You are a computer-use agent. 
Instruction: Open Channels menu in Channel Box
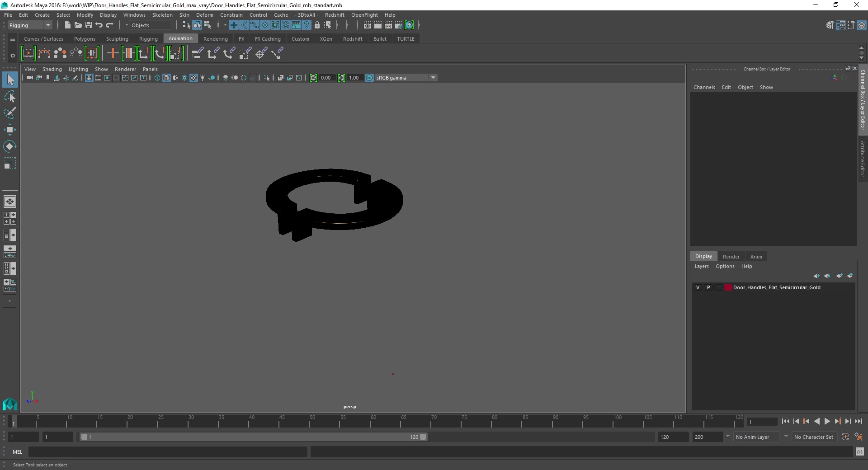coord(704,87)
